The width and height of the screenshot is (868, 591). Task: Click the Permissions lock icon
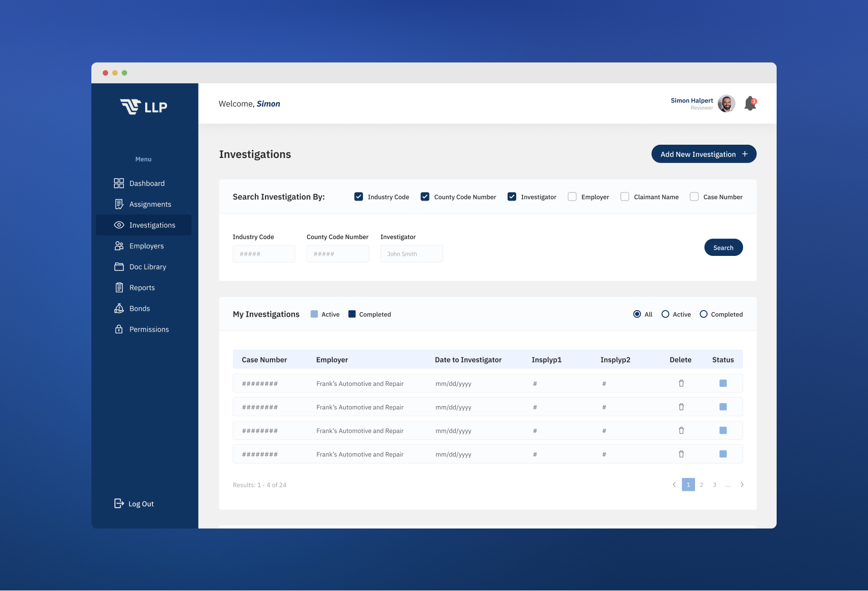pyautogui.click(x=119, y=329)
